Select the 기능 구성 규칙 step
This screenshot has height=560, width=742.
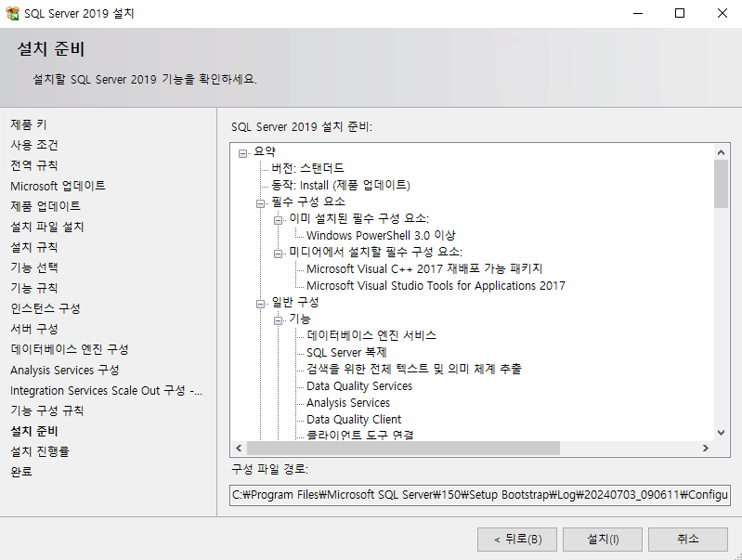[47, 410]
